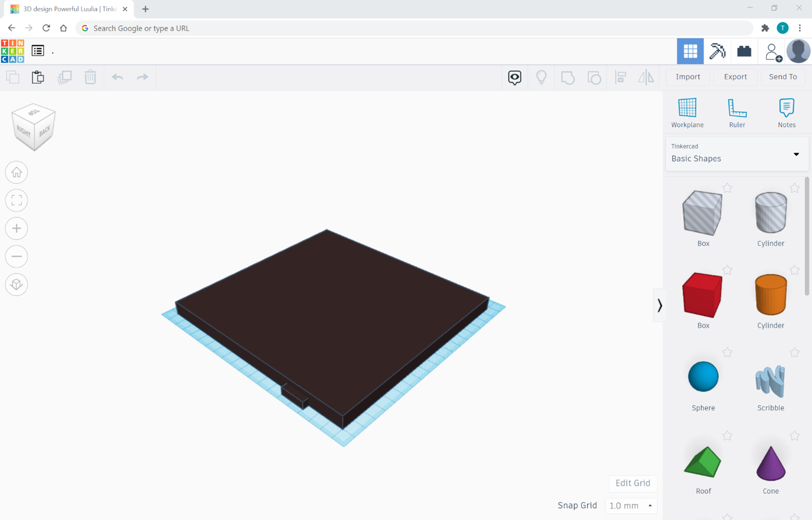The height and width of the screenshot is (520, 812).
Task: Open the browser Extensions puzzle icon
Action: [x=765, y=28]
